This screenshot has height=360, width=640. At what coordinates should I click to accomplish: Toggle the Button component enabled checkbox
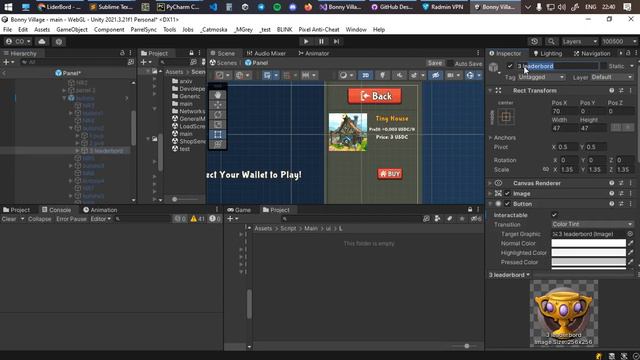coord(507,204)
